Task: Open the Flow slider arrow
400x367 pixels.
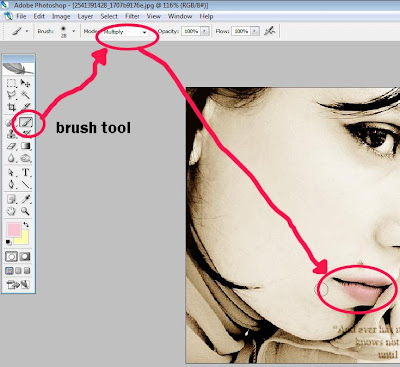Action: pyautogui.click(x=255, y=31)
